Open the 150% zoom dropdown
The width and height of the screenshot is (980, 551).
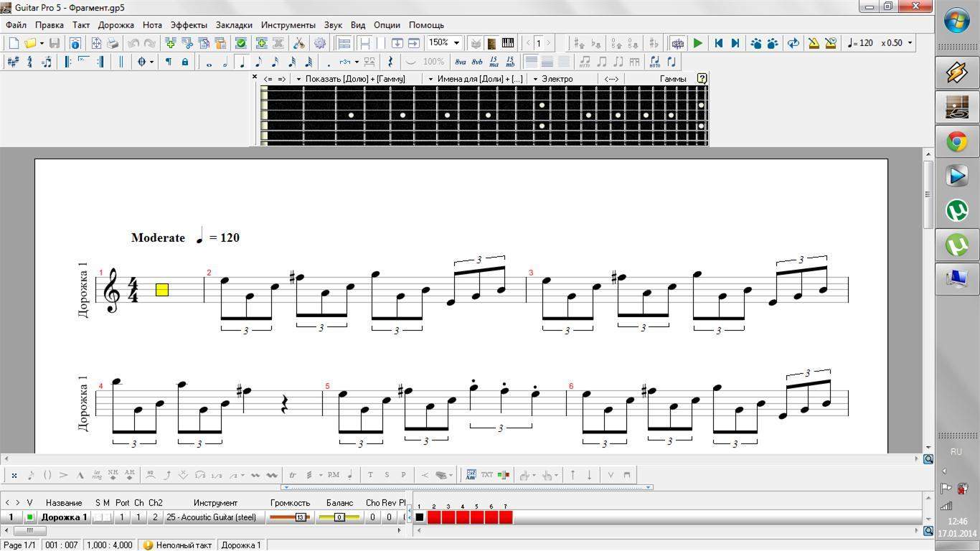456,43
